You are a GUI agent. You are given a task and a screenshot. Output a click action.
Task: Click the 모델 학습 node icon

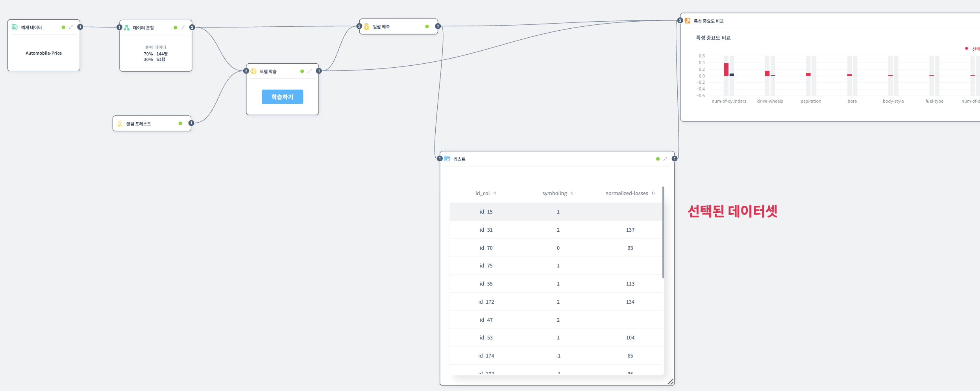[x=253, y=71]
